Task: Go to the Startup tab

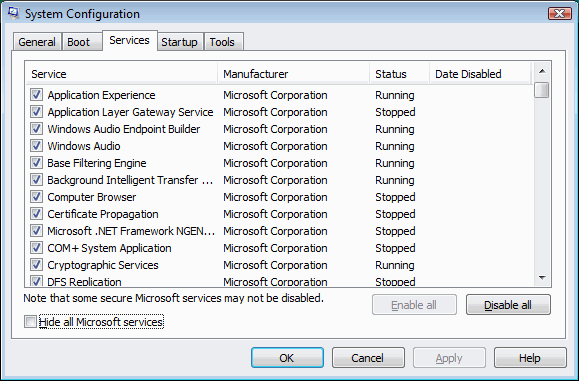Action: click(x=179, y=42)
